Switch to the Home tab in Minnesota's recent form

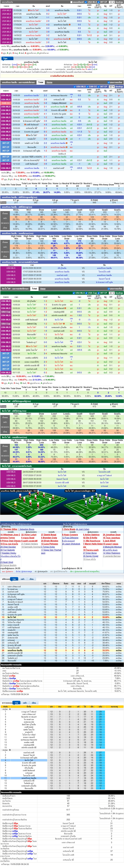click(x=49, y=82)
